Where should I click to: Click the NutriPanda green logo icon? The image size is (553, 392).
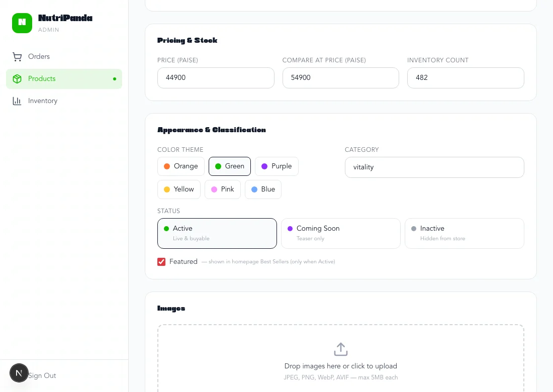22,23
